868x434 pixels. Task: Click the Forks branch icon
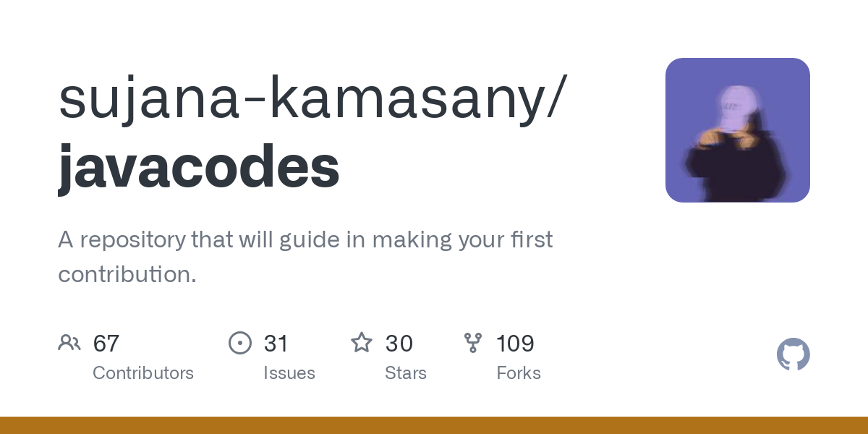[473, 343]
